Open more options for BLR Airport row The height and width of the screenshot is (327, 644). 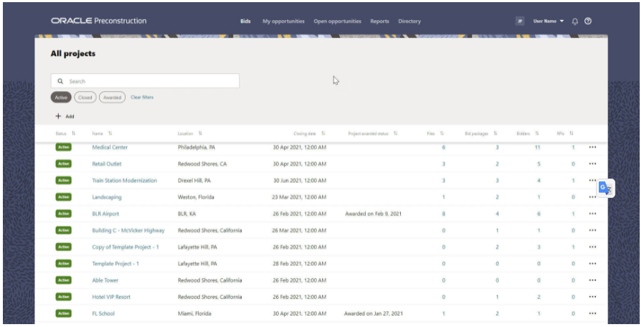pyautogui.click(x=592, y=214)
